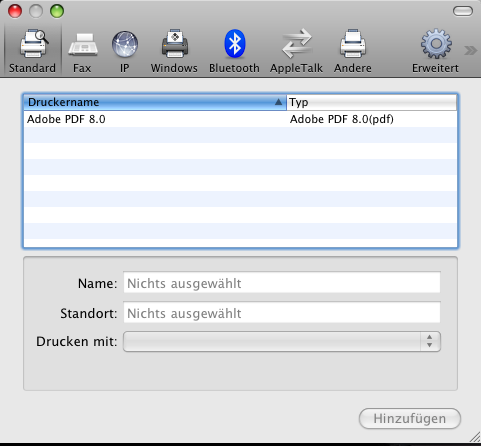Focus the Name text field
This screenshot has height=446, width=481.
[x=282, y=283]
